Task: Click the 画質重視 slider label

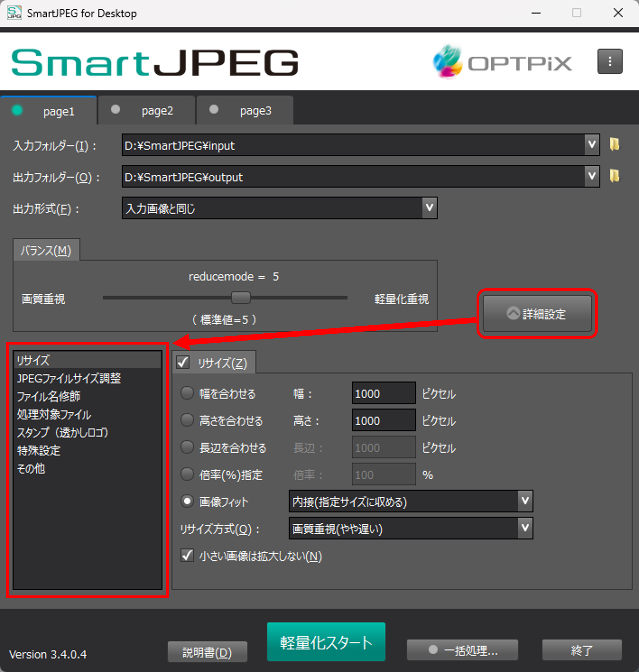Action: (x=43, y=299)
